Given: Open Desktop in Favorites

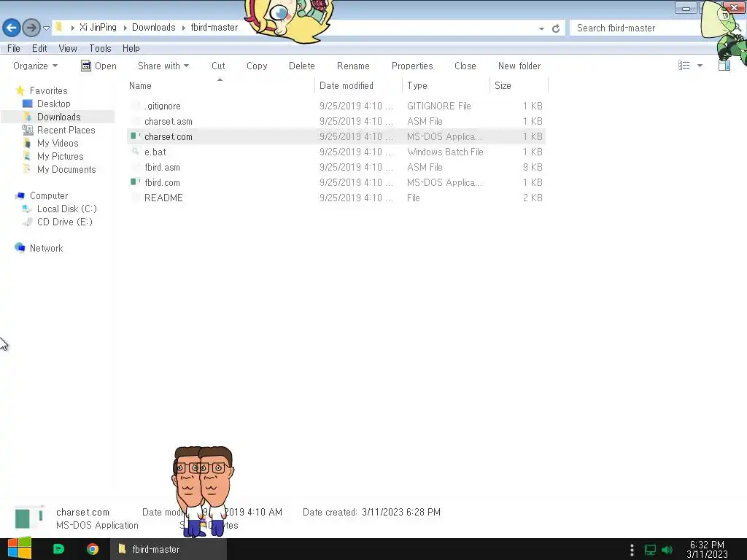Looking at the screenshot, I should tap(53, 104).
